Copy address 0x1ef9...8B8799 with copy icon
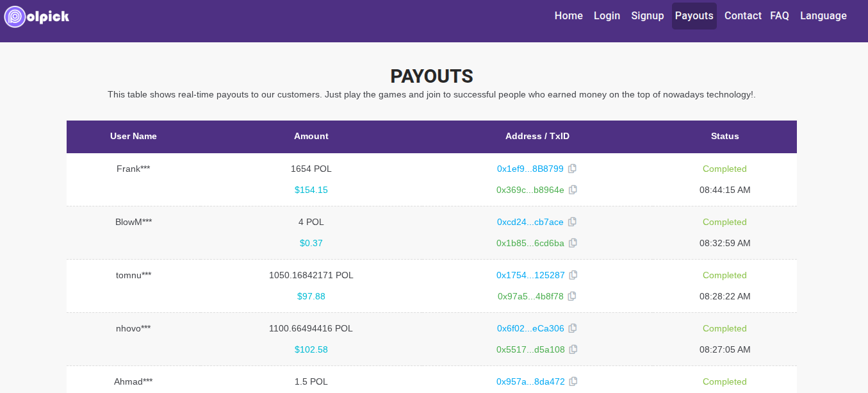The height and width of the screenshot is (393, 868). (x=573, y=169)
